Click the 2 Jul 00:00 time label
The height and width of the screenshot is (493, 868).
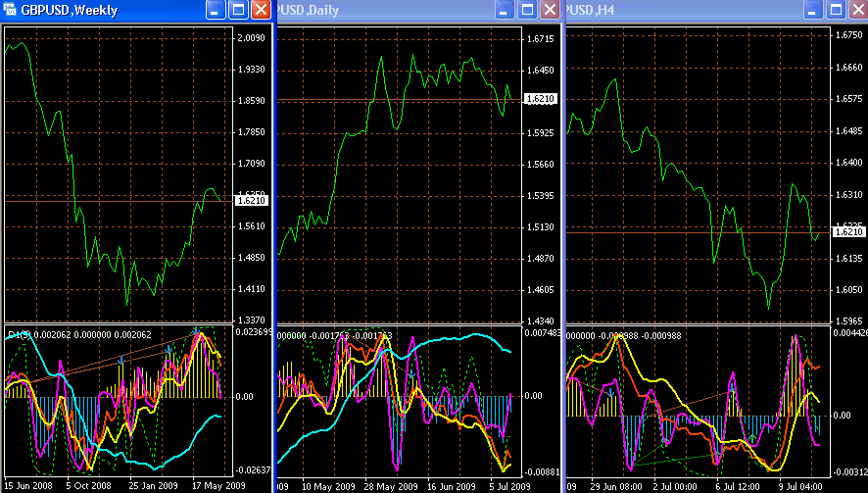(675, 487)
